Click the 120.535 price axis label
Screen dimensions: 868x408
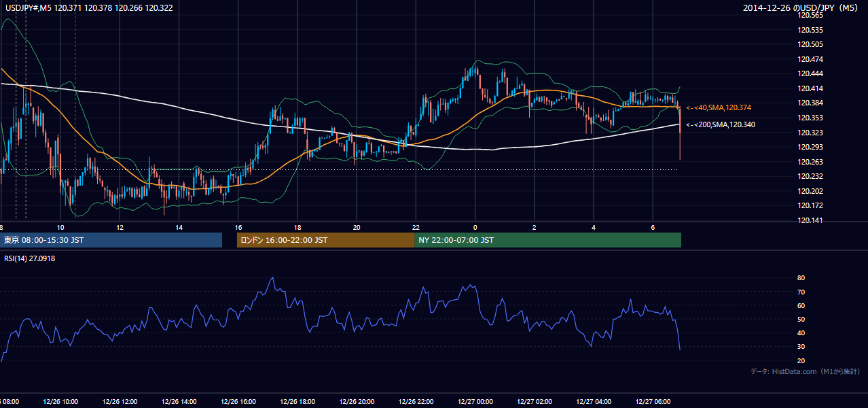(809, 30)
